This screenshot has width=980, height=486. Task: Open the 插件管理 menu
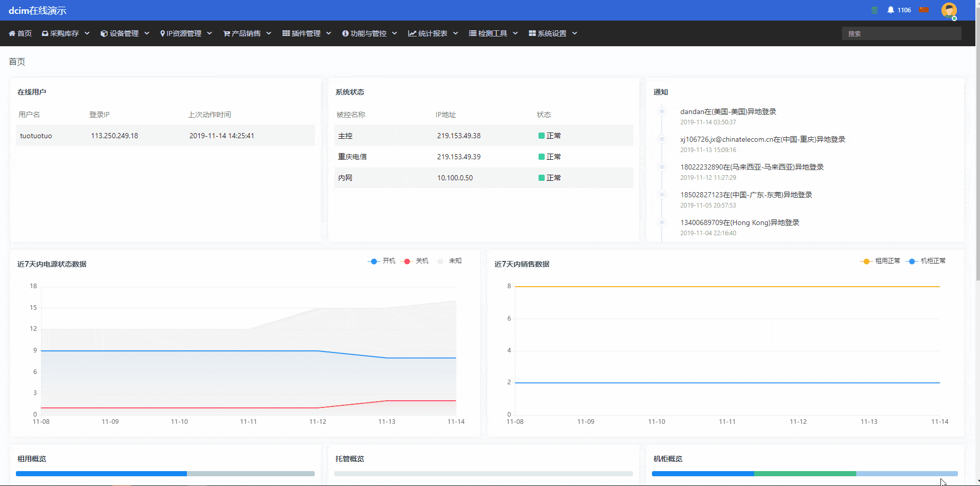click(x=306, y=33)
